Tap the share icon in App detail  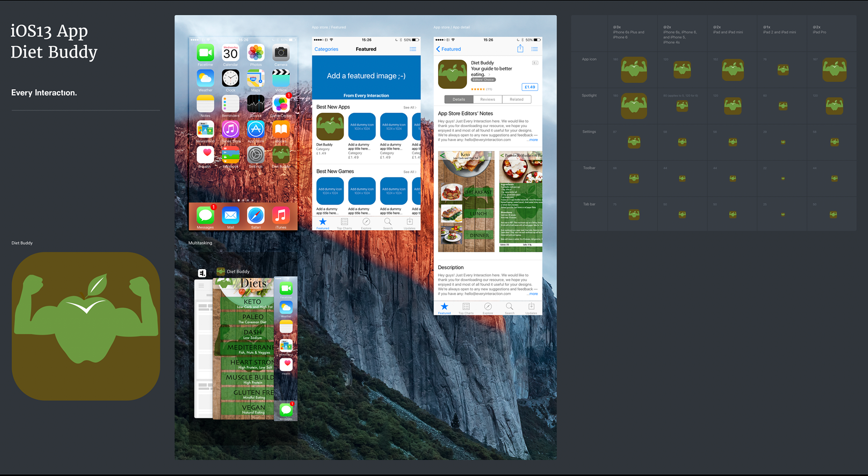520,48
